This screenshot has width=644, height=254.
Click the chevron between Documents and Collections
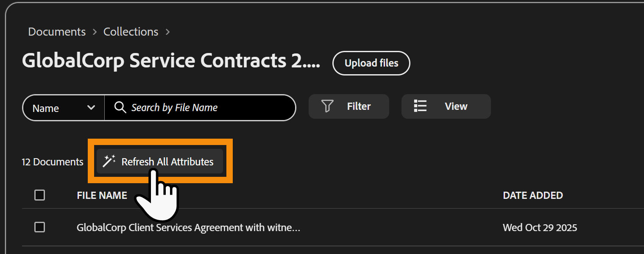point(95,32)
